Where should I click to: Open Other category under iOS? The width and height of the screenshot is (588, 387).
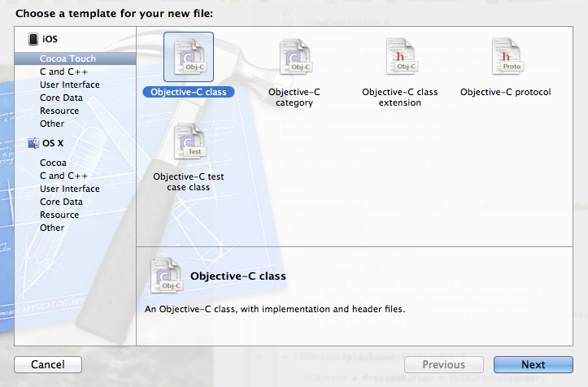pyautogui.click(x=52, y=124)
